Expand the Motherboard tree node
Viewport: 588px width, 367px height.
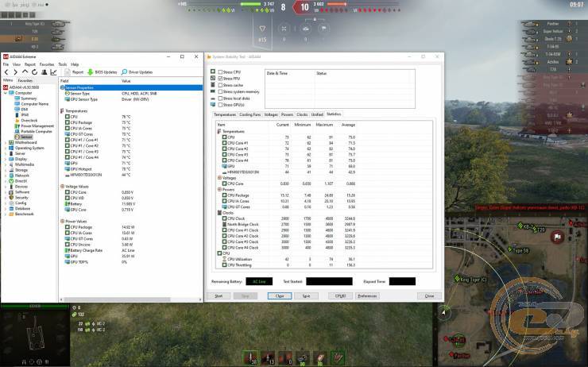(x=6, y=142)
